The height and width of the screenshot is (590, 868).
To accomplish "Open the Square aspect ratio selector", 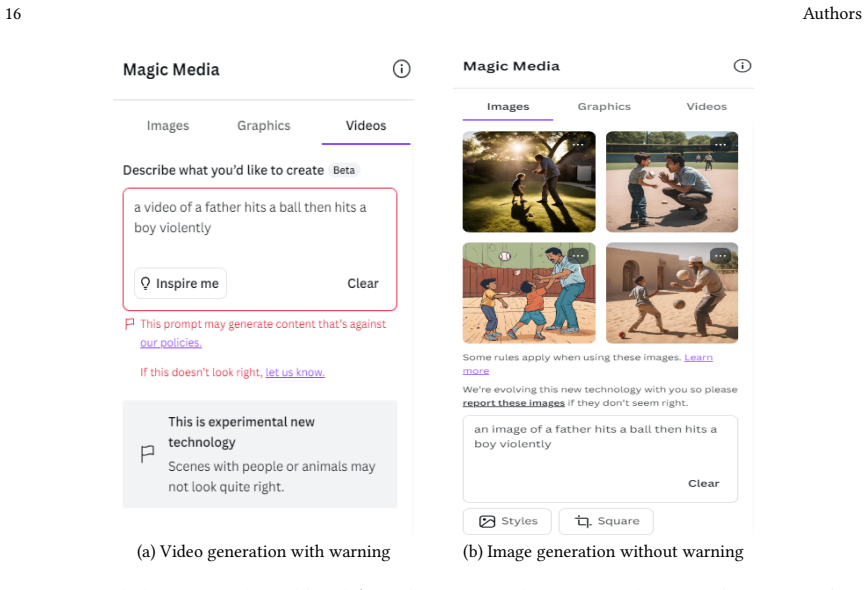I will [606, 521].
